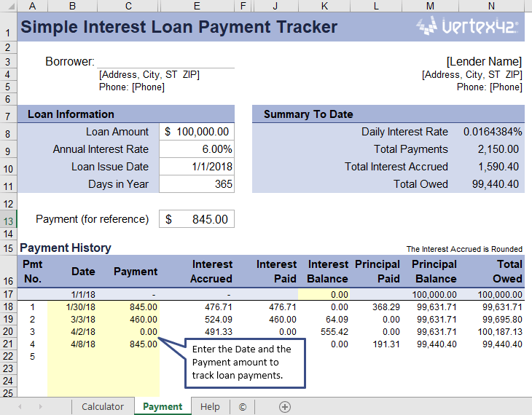Select the Days in Year cell

coord(197,184)
